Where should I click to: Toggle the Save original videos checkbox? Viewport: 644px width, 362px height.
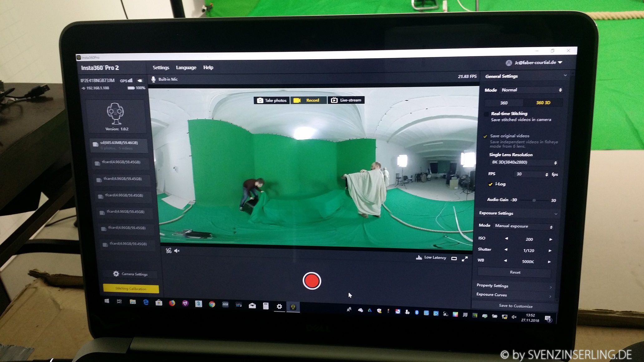485,136
